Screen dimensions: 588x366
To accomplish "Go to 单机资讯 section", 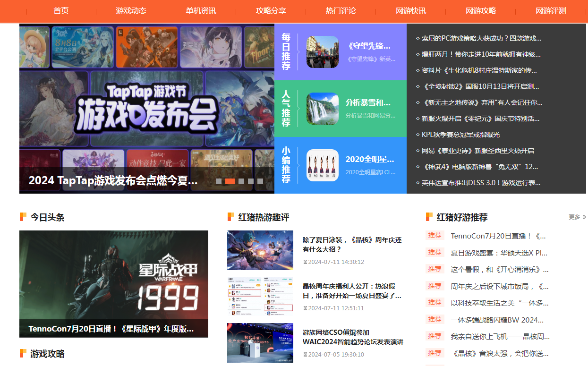I will click(201, 10).
